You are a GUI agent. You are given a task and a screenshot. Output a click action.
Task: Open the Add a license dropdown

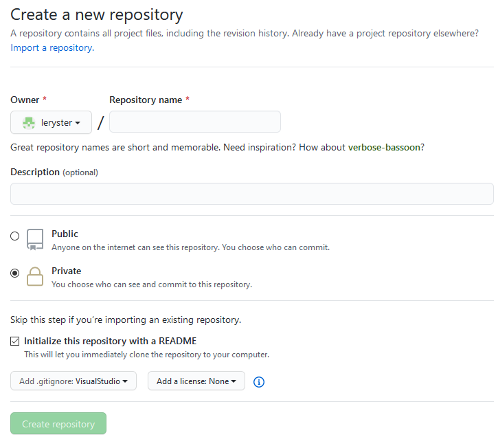click(x=196, y=381)
